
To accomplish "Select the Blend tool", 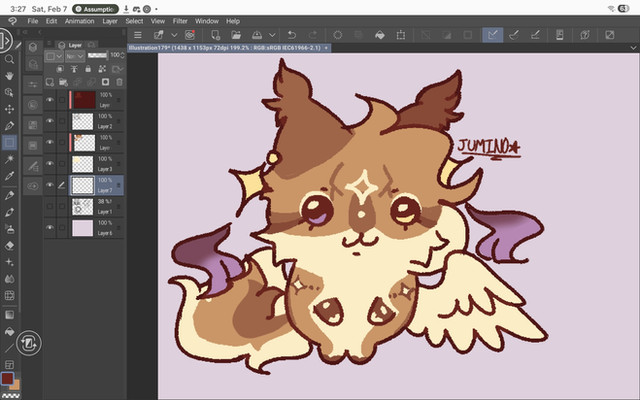I will [x=9, y=279].
